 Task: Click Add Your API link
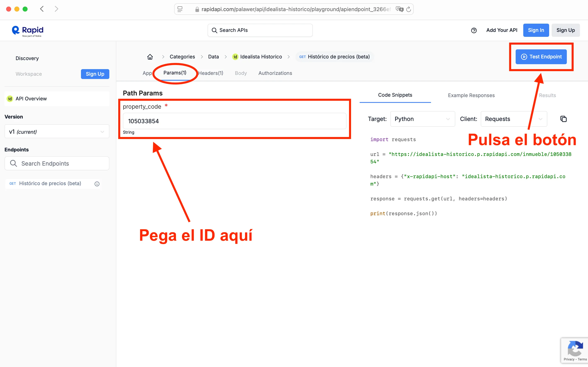(502, 30)
